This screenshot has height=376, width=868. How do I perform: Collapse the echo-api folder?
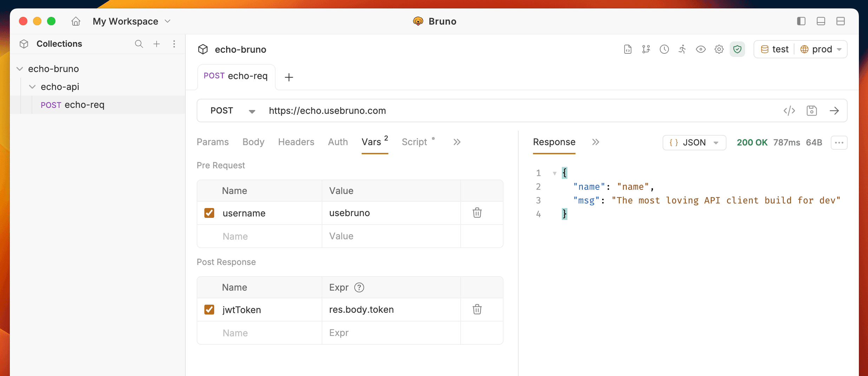point(32,87)
